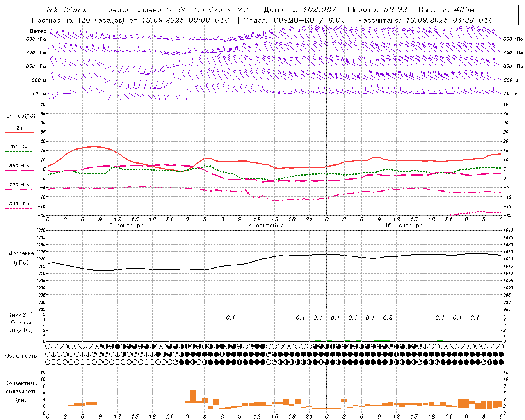Click the 'Осадки' precipitation label

[21, 322]
